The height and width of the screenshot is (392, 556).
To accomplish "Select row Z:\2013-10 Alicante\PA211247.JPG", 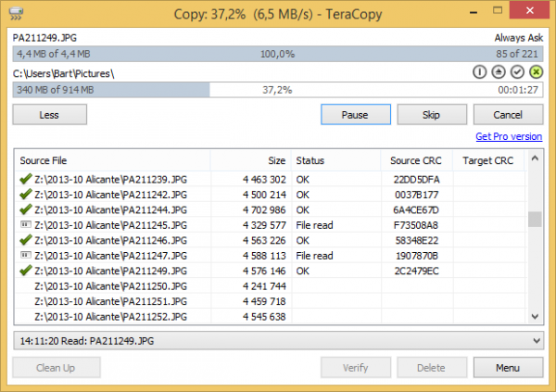I will pos(271,256).
